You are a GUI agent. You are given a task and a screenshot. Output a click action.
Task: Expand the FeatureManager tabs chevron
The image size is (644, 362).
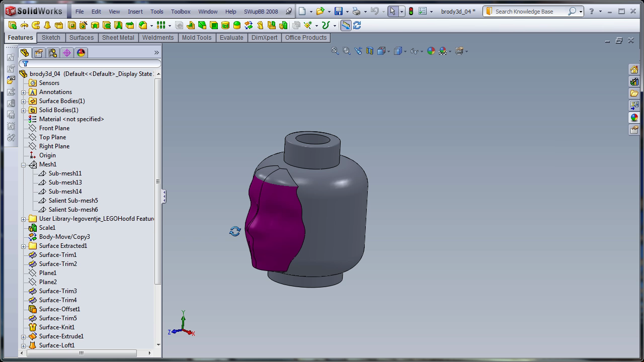(156, 53)
